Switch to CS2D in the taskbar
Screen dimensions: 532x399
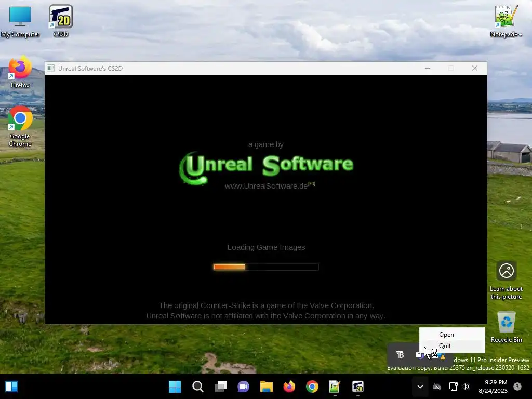357,387
